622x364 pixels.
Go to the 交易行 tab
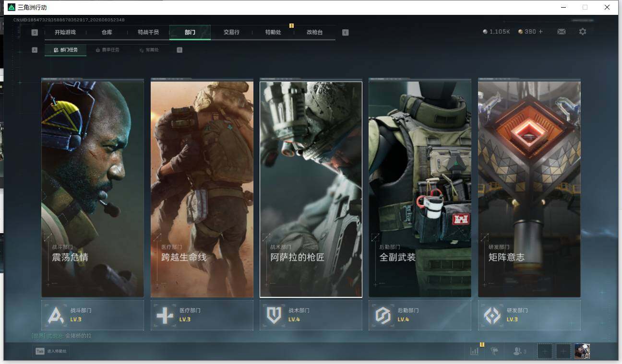[x=231, y=32]
